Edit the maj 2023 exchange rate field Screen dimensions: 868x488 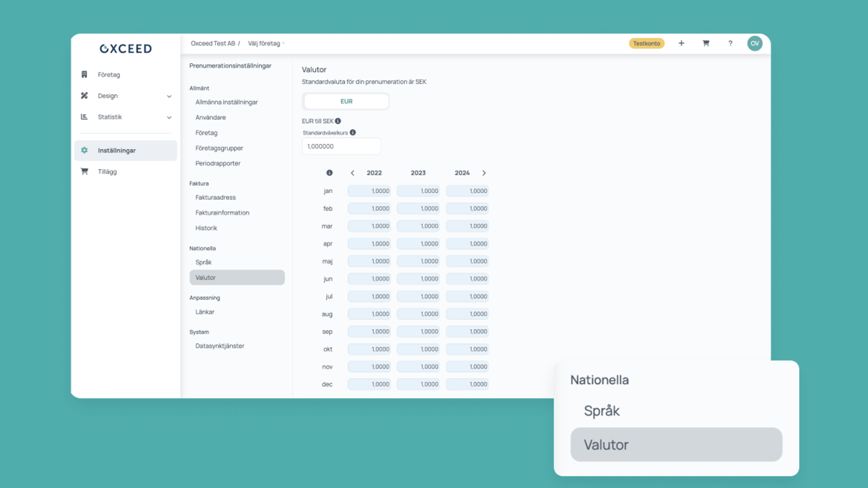(418, 261)
